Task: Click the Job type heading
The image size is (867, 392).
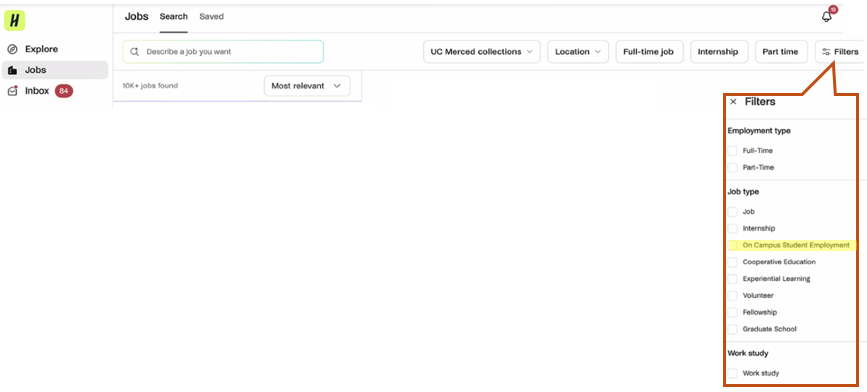Action: point(743,192)
